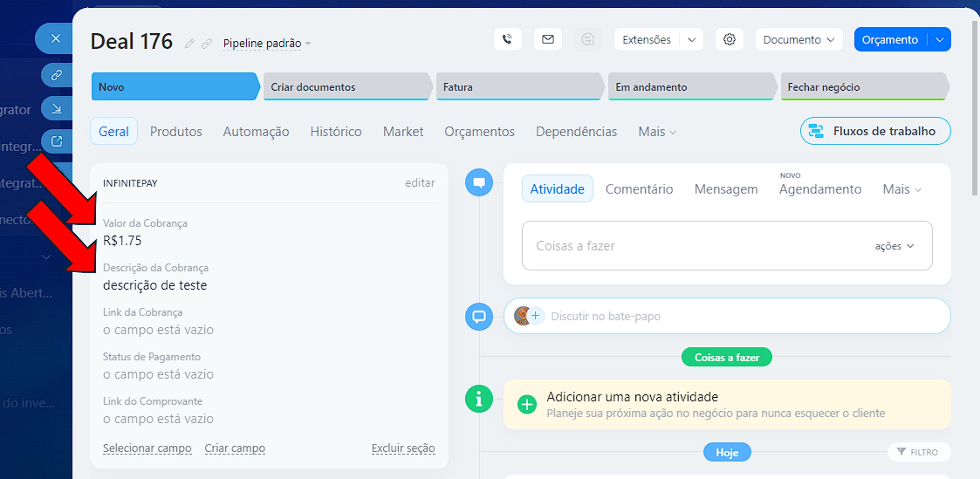Click the email envelope icon
The width and height of the screenshot is (980, 479).
[547, 39]
